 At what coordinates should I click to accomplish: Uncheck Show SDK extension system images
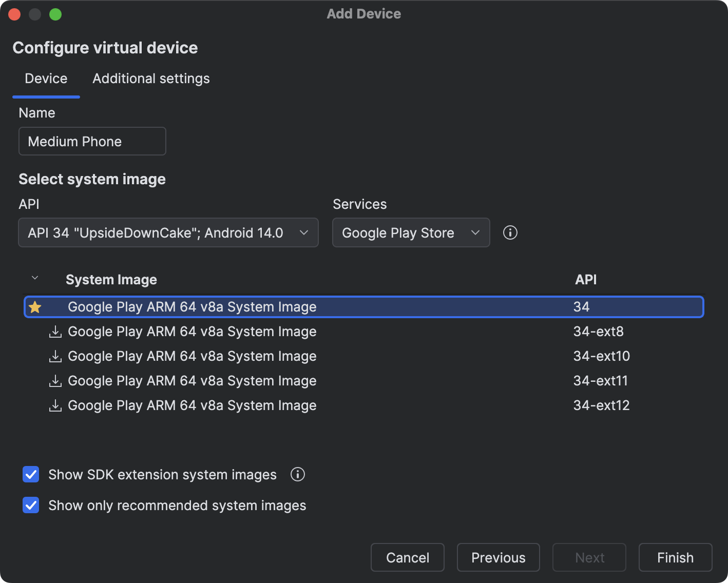31,475
